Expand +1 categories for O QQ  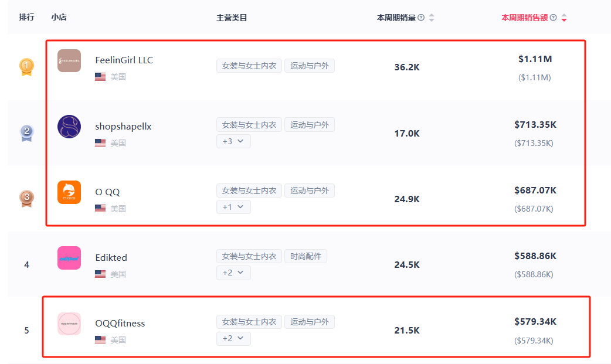[x=233, y=207]
